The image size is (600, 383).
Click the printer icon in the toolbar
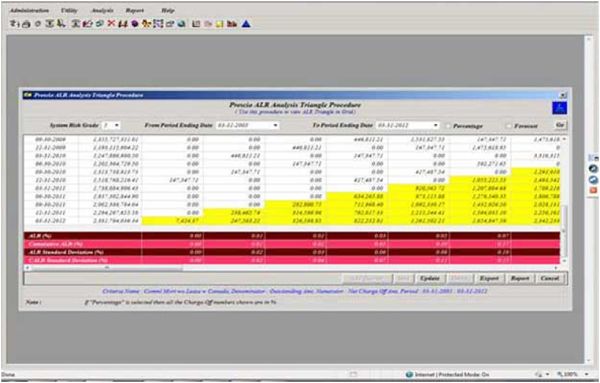[26, 24]
